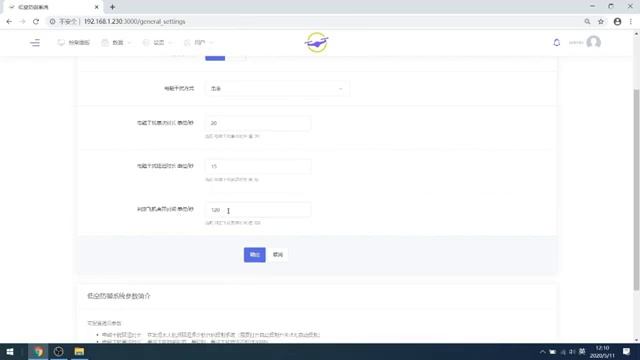
Task: Open Chrome profile account icon
Action: [617, 22]
